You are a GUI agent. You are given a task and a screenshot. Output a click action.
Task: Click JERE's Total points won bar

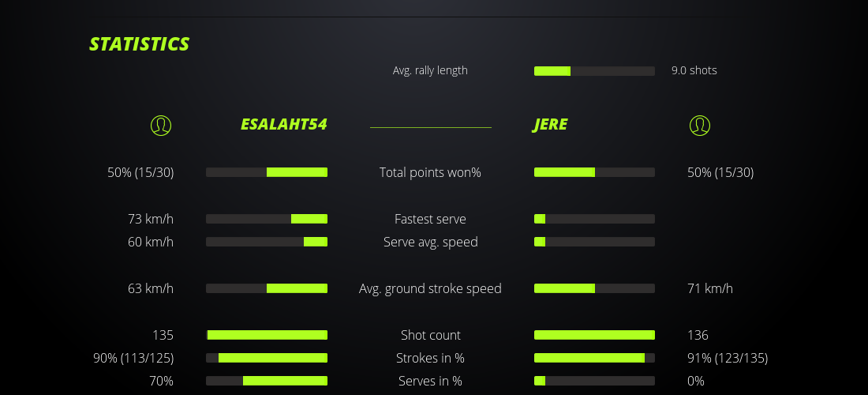tap(594, 172)
